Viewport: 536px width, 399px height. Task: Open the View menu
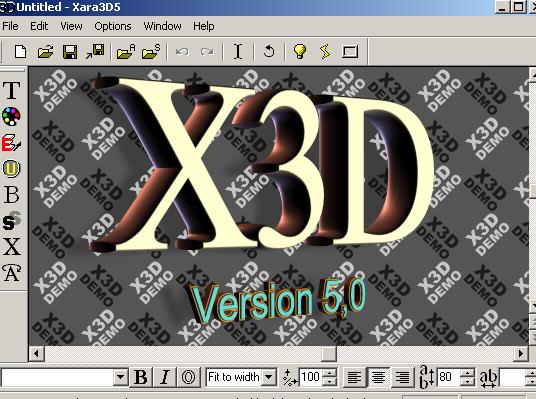(71, 26)
